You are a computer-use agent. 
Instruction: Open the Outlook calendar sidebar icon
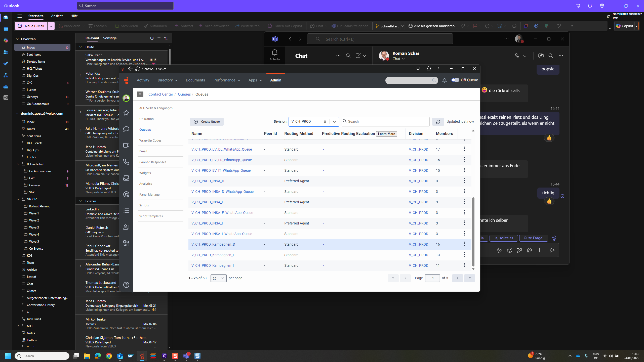(x=6, y=29)
